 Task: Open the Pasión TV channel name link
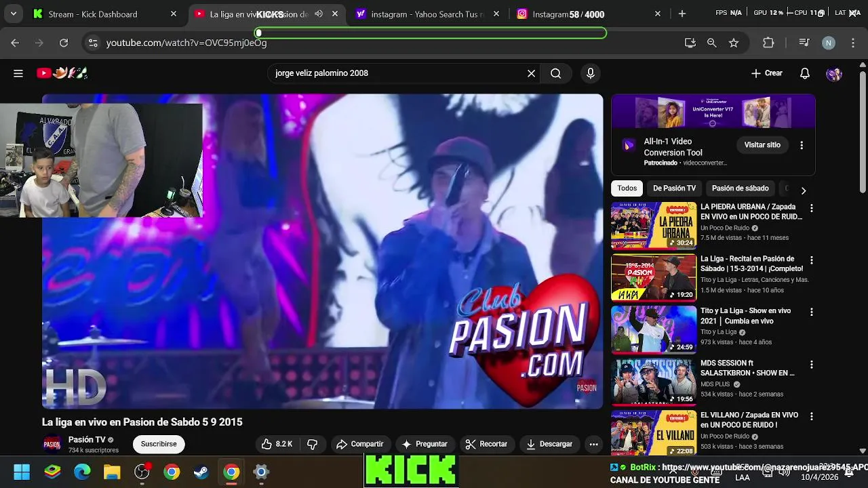click(87, 440)
